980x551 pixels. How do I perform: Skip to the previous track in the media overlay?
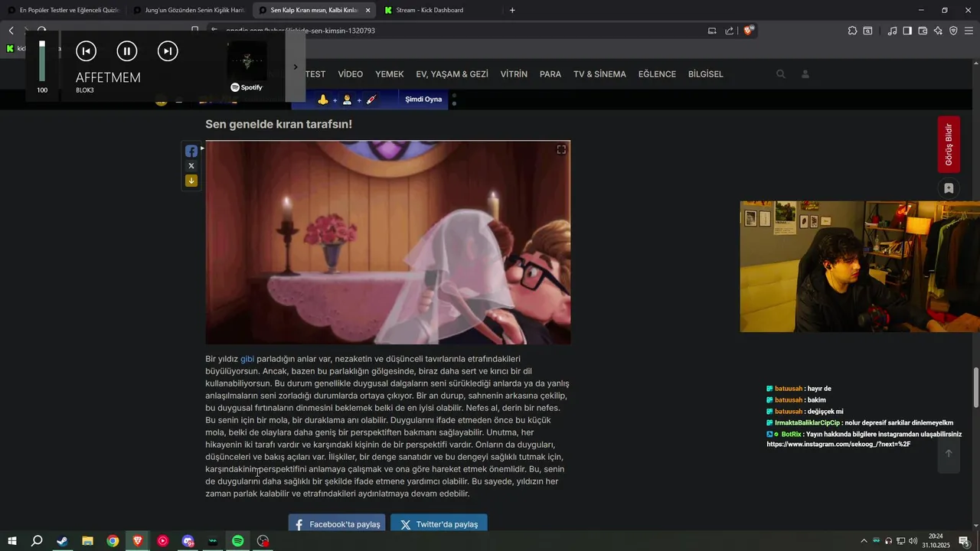pos(86,51)
